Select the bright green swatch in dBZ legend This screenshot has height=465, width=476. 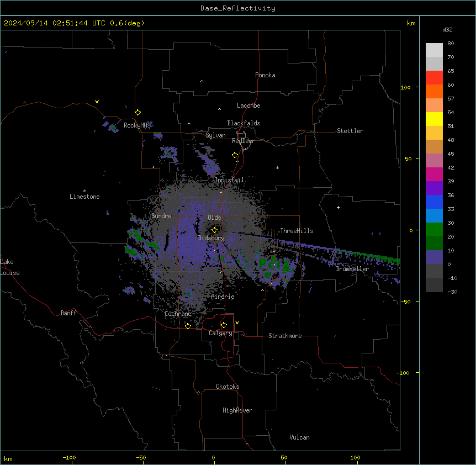434,230
